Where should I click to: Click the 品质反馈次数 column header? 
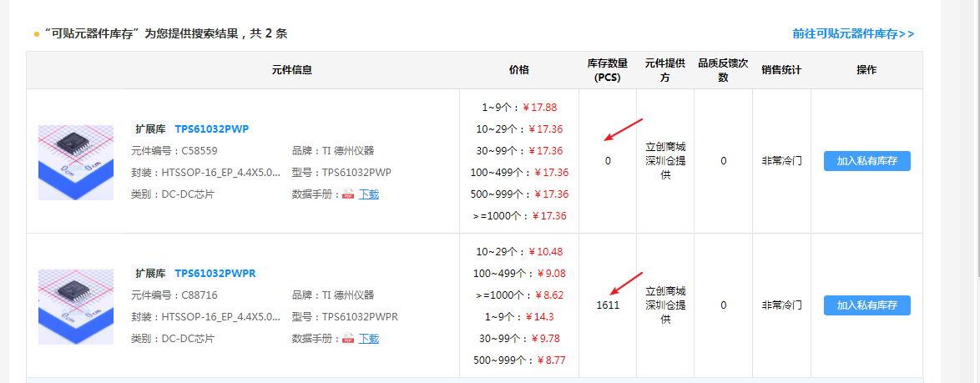click(723, 70)
